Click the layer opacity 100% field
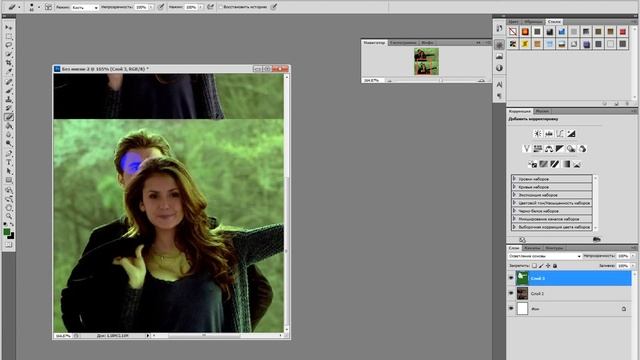Image resolution: width=640 pixels, height=360 pixels. [622, 256]
